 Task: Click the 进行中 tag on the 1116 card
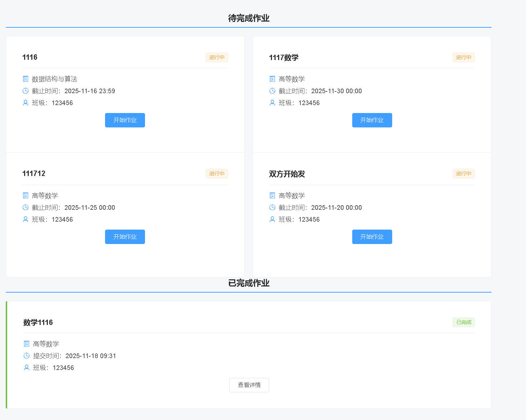point(217,58)
